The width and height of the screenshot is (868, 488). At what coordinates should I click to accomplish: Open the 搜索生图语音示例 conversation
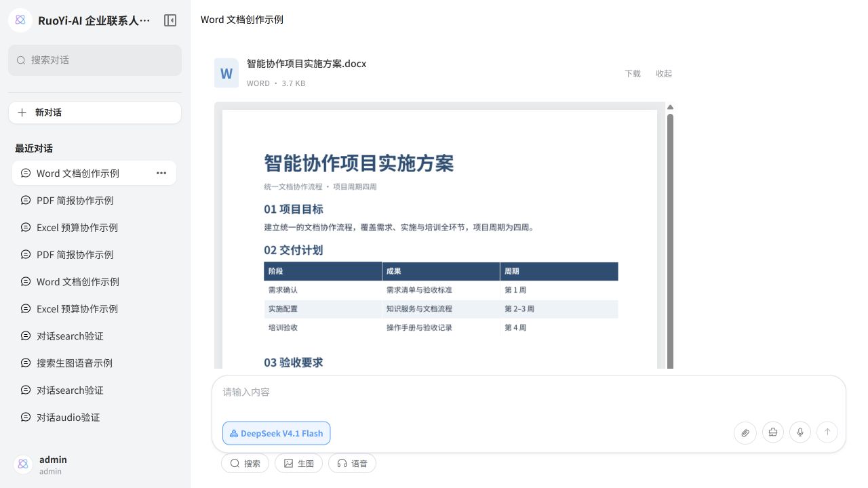(94, 363)
